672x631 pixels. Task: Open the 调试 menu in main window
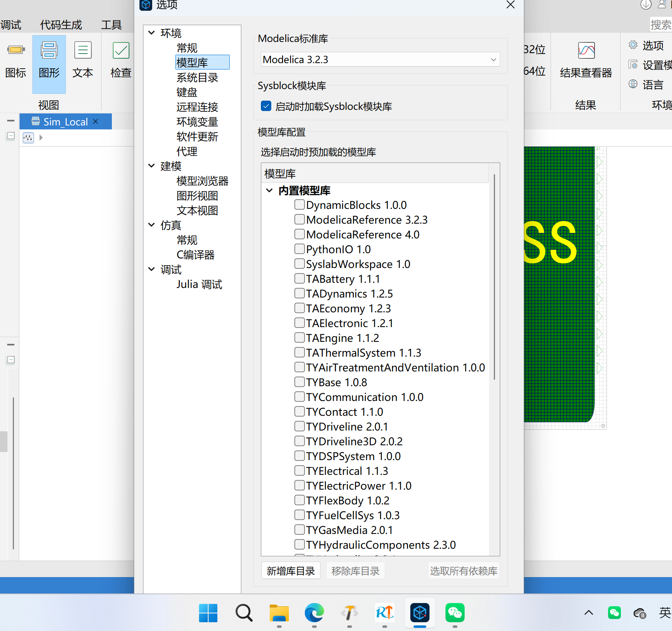pos(11,25)
